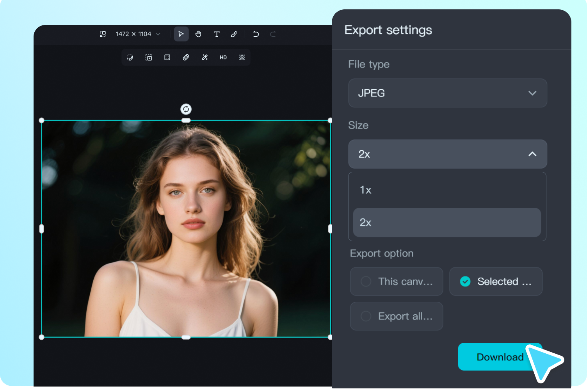The width and height of the screenshot is (587, 392).
Task: Undo the last action
Action: pyautogui.click(x=256, y=34)
